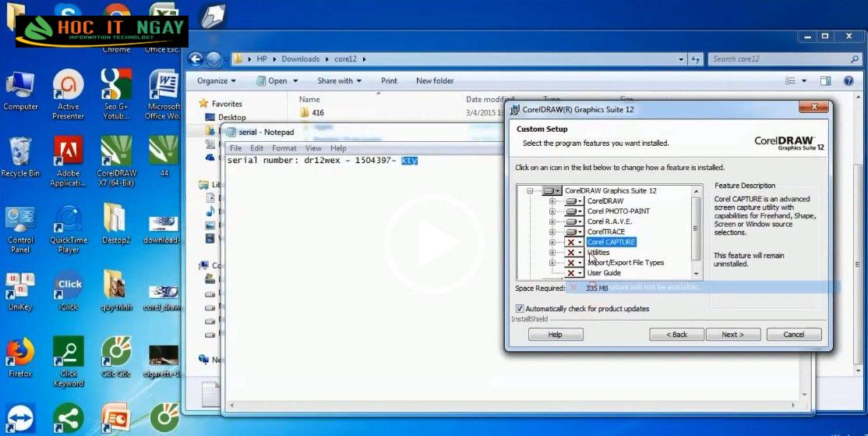Open install option dropdown for Corel PHOTO-PAINT
Image resolution: width=868 pixels, height=436 pixels.
click(573, 211)
